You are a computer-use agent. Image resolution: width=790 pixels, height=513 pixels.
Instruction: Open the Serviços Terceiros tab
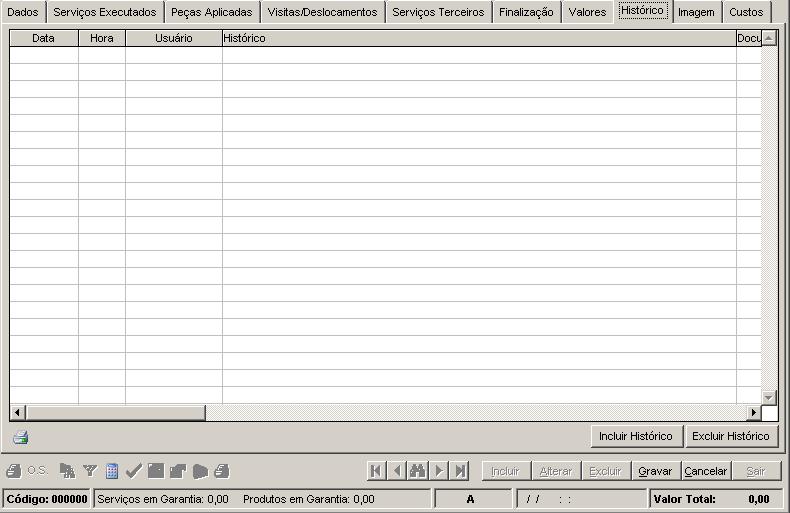coord(438,12)
